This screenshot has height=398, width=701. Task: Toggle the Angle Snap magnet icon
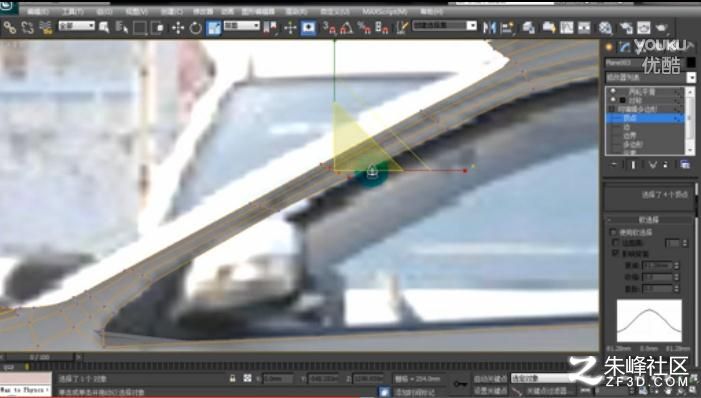coord(346,28)
